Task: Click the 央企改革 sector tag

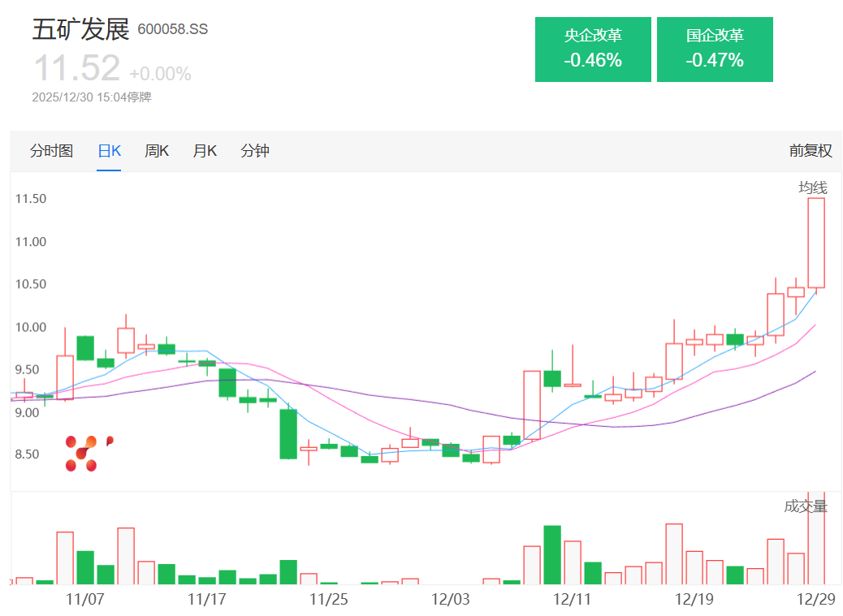Action: click(x=593, y=50)
